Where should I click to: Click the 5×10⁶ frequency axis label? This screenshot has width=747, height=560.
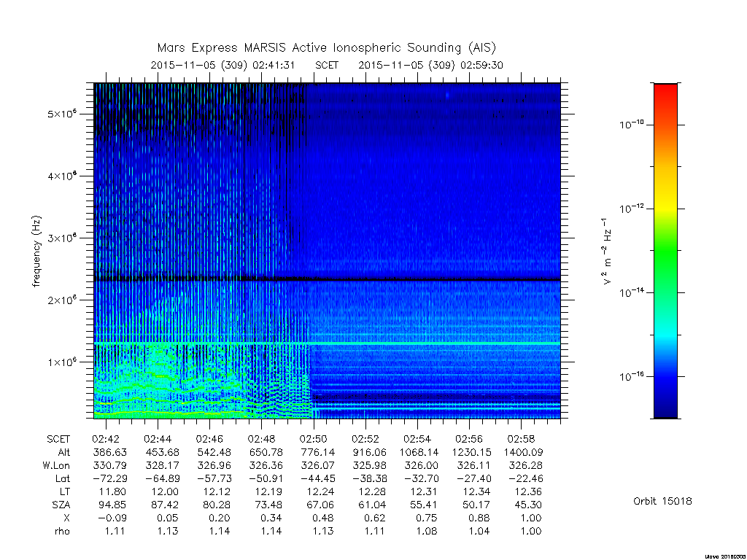[61, 114]
